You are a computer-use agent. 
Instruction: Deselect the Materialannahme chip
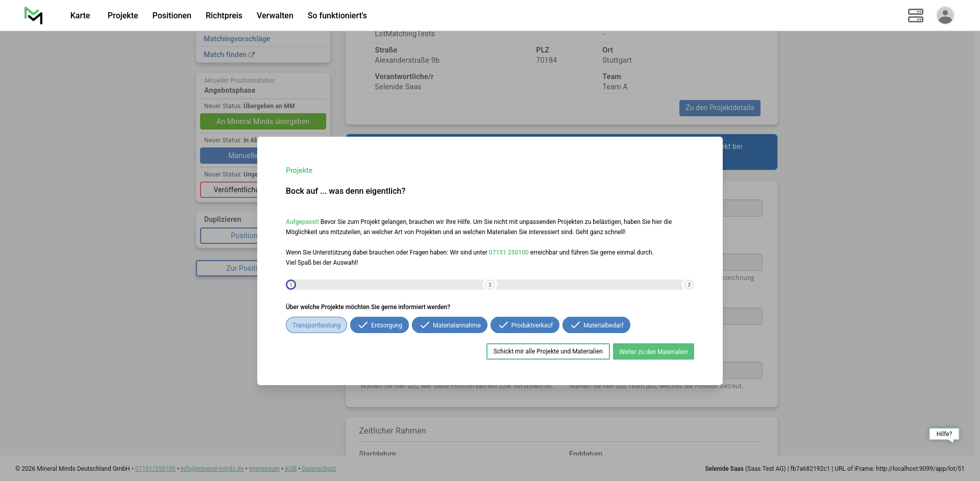[449, 325]
